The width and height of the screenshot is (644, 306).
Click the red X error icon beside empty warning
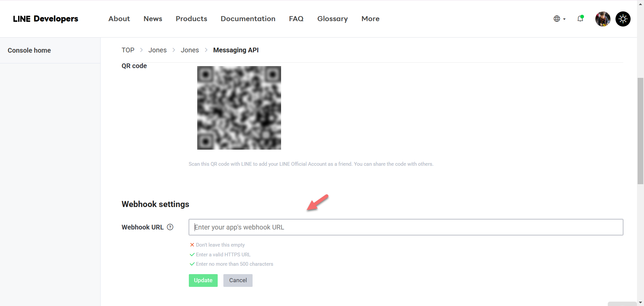pos(192,245)
